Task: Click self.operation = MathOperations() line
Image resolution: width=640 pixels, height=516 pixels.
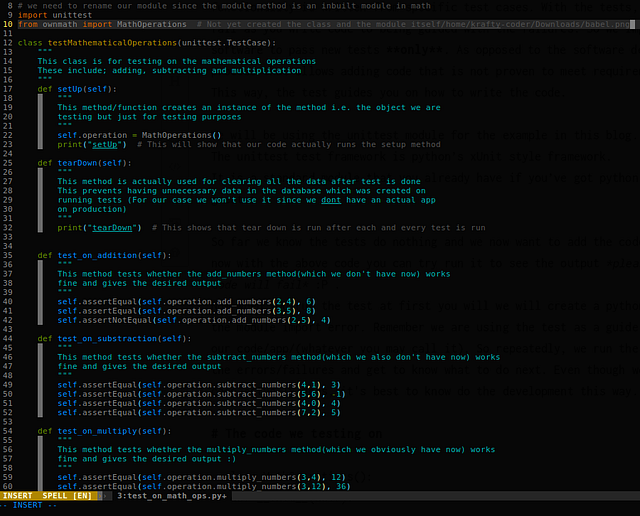Action: (x=139, y=135)
